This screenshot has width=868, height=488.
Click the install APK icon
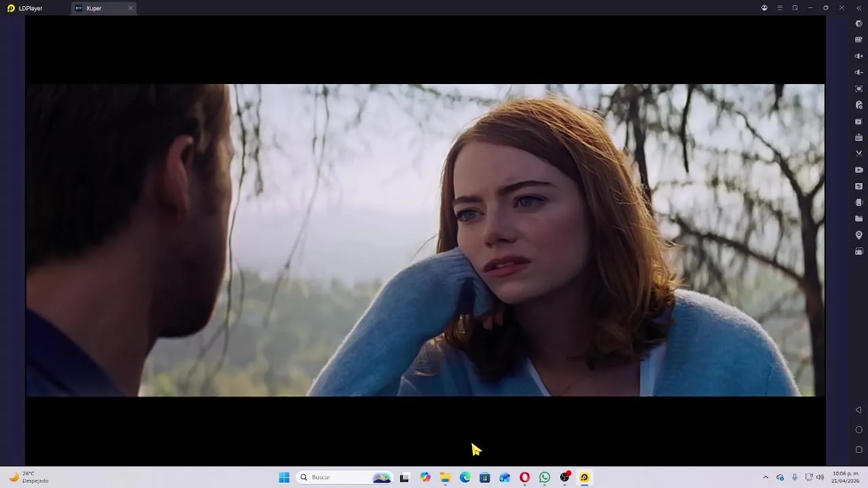[859, 138]
